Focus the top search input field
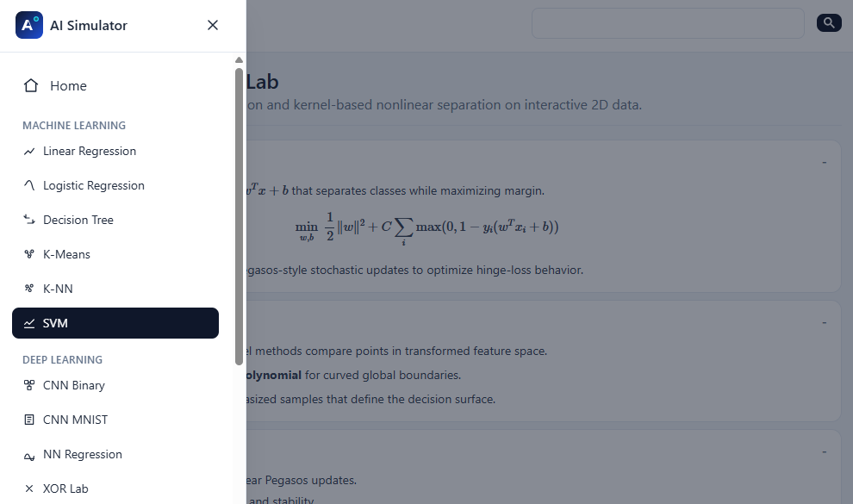 click(x=668, y=23)
